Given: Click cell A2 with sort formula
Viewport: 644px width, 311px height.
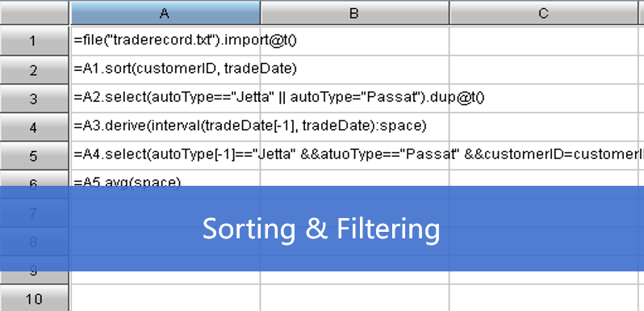Looking at the screenshot, I should tap(165, 70).
